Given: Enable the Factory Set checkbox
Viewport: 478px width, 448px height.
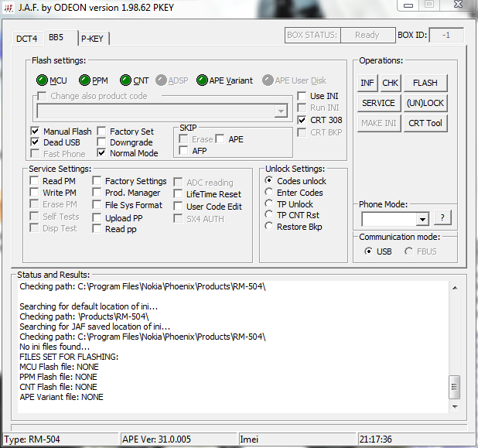Looking at the screenshot, I should click(101, 131).
